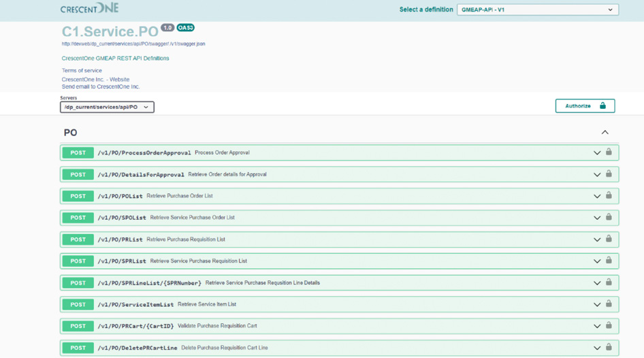Image resolution: width=644 pixels, height=358 pixels.
Task: Click POST button on ServiceItemList row
Action: click(x=78, y=305)
